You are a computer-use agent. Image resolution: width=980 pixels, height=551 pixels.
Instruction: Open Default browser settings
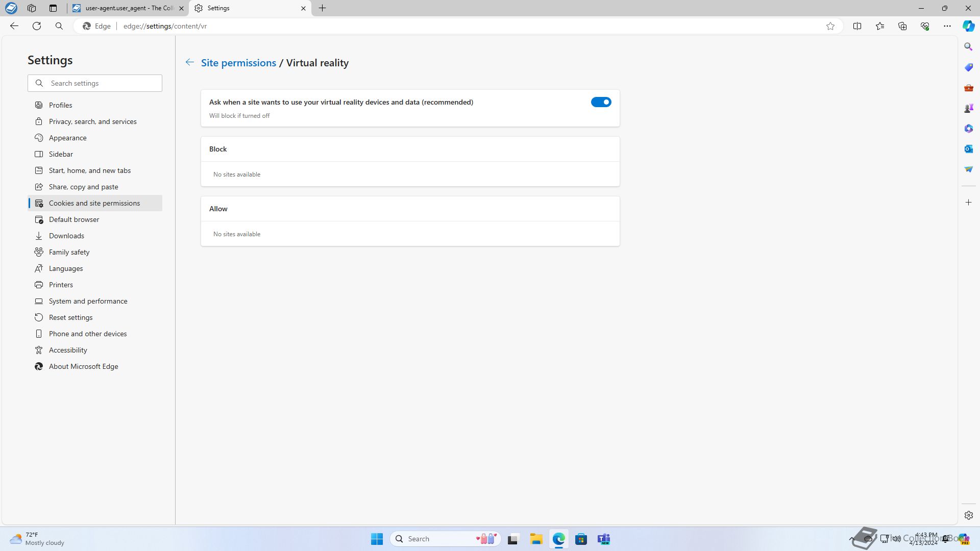coord(95,219)
